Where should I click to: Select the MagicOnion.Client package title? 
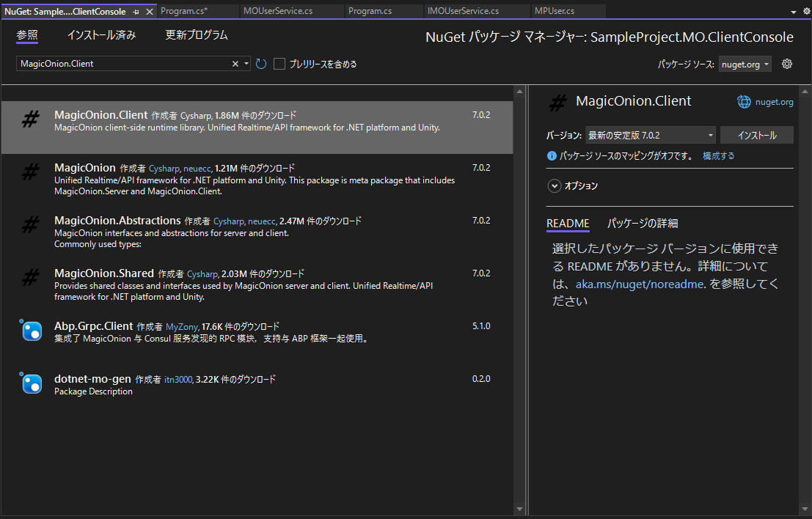point(101,115)
